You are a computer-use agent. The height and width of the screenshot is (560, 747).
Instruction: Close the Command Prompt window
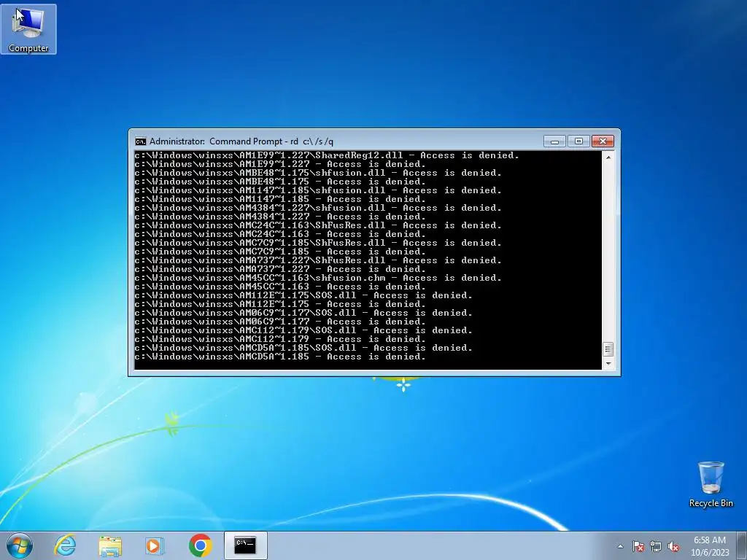coord(603,141)
